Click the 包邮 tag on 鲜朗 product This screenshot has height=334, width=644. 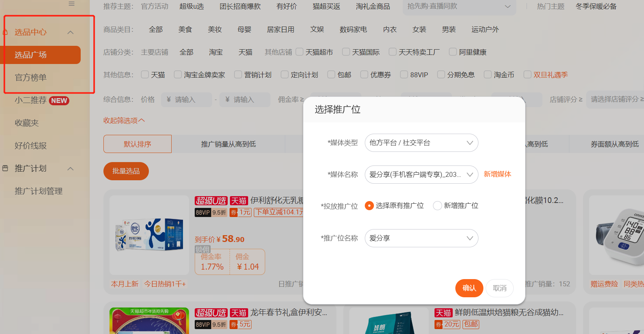[471, 325]
